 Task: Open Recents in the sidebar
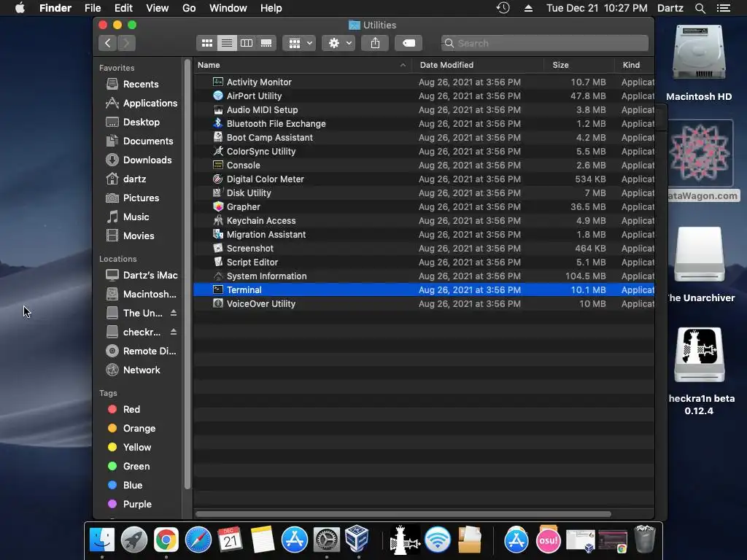click(141, 85)
